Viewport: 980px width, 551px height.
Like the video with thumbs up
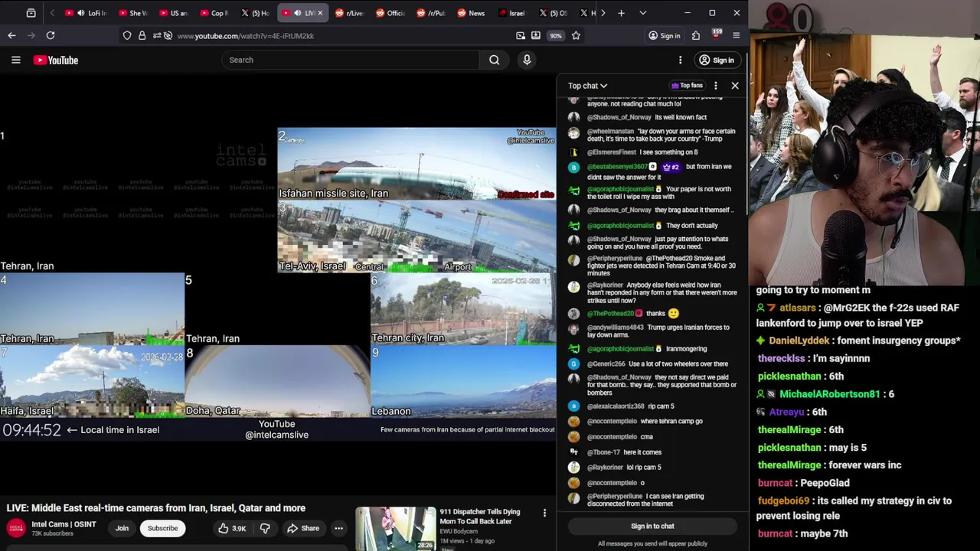(x=232, y=528)
